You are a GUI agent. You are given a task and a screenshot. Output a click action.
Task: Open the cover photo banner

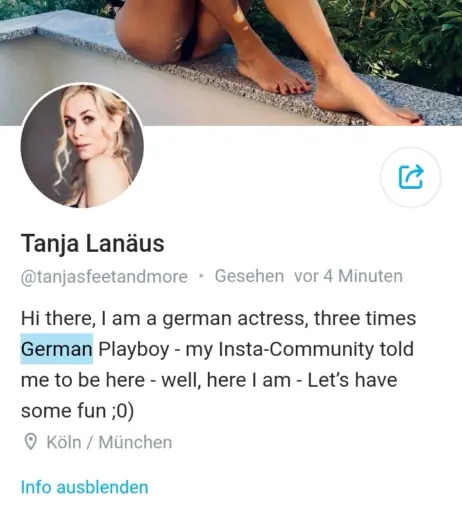231,63
